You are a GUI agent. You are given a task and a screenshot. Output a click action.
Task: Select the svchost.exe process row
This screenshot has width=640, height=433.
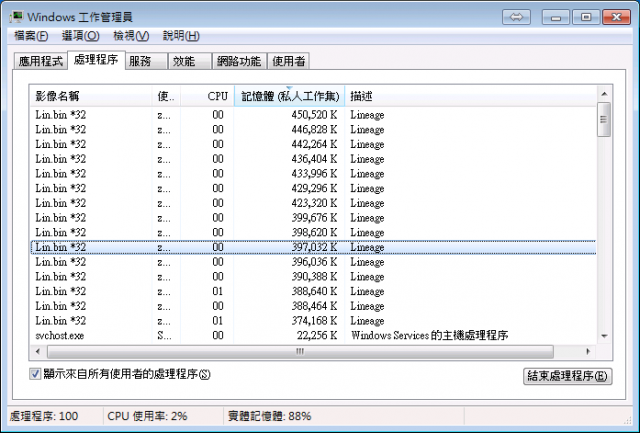pyautogui.click(x=313, y=335)
